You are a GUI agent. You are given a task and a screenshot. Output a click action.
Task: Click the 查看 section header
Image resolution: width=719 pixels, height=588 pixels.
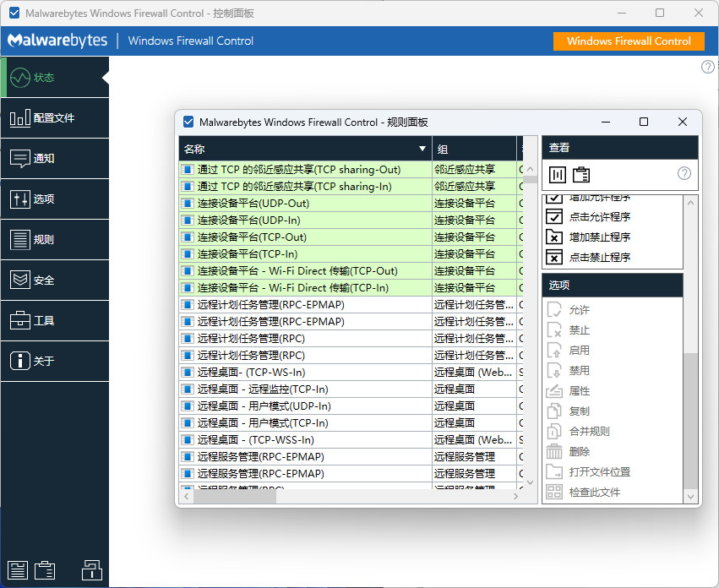[x=620, y=148]
